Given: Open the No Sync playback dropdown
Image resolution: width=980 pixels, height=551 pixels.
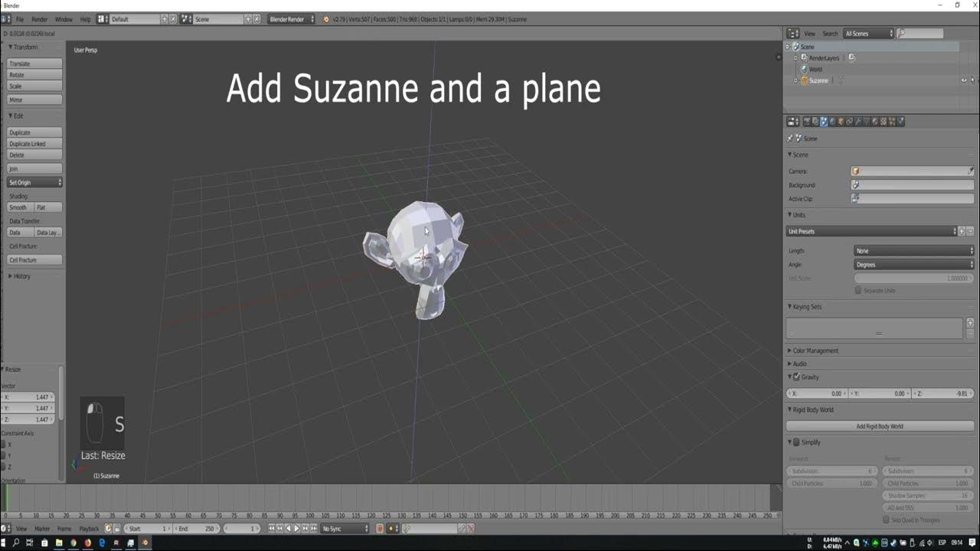Looking at the screenshot, I should (344, 528).
